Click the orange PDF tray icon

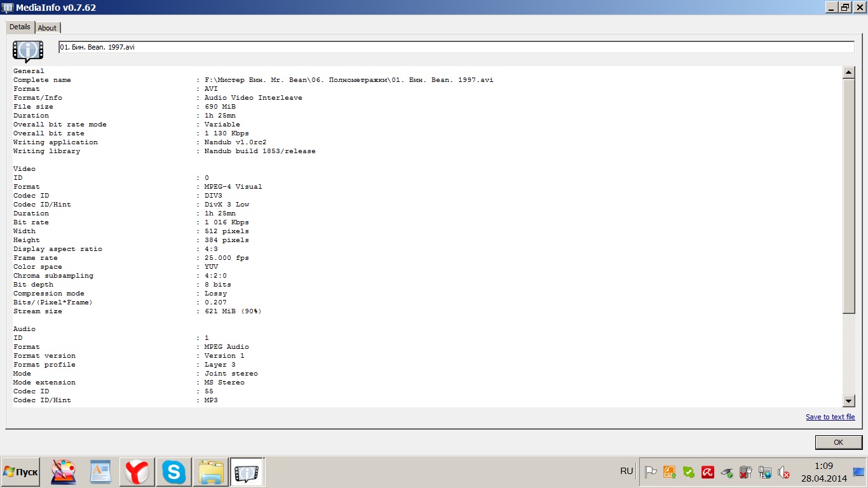click(670, 472)
